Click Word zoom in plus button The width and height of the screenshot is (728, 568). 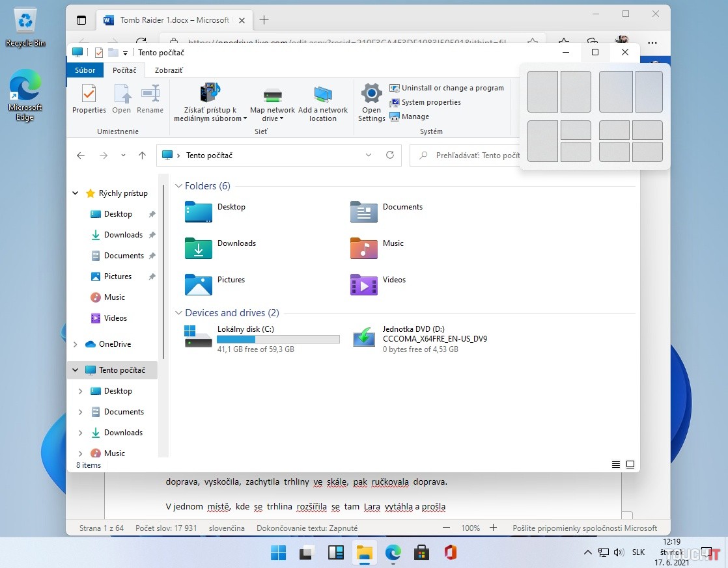click(493, 528)
